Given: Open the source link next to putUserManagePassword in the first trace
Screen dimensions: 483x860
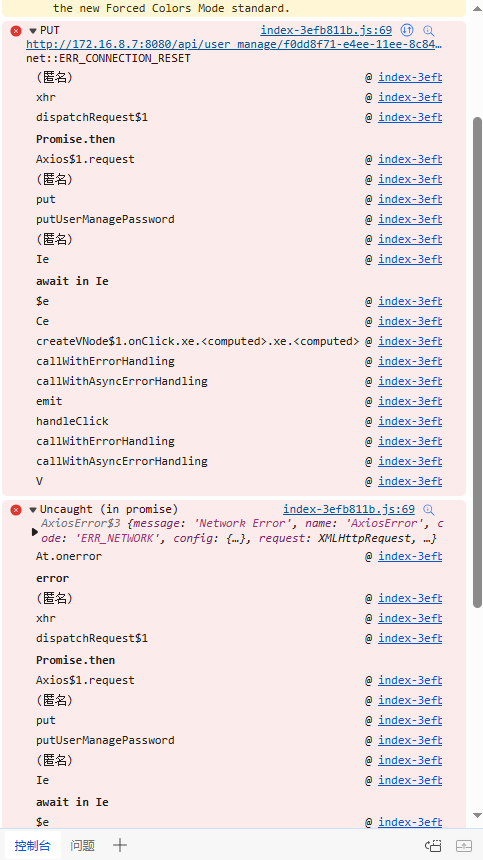Looking at the screenshot, I should click(410, 219).
